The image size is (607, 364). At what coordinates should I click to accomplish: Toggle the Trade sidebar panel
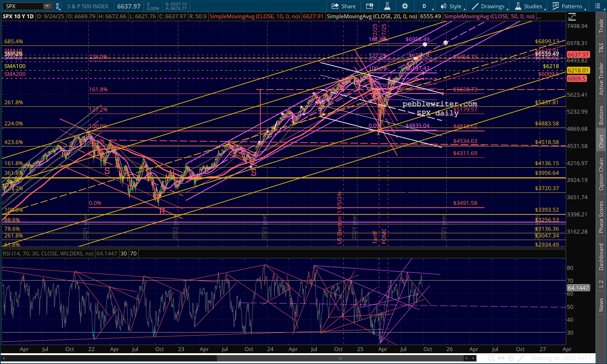pyautogui.click(x=601, y=26)
